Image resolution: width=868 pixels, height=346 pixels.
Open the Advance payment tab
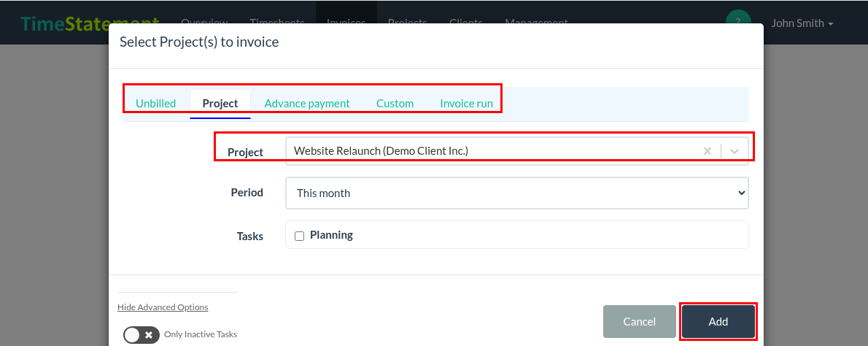click(307, 104)
